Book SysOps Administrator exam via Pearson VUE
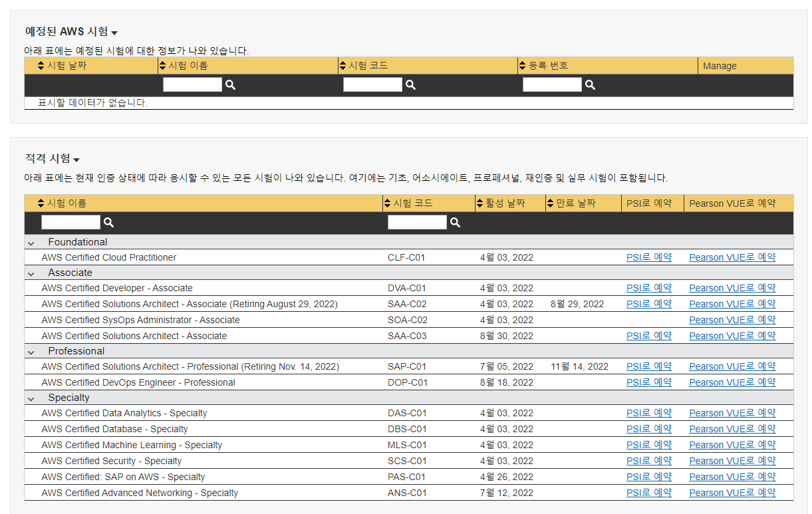 [732, 320]
